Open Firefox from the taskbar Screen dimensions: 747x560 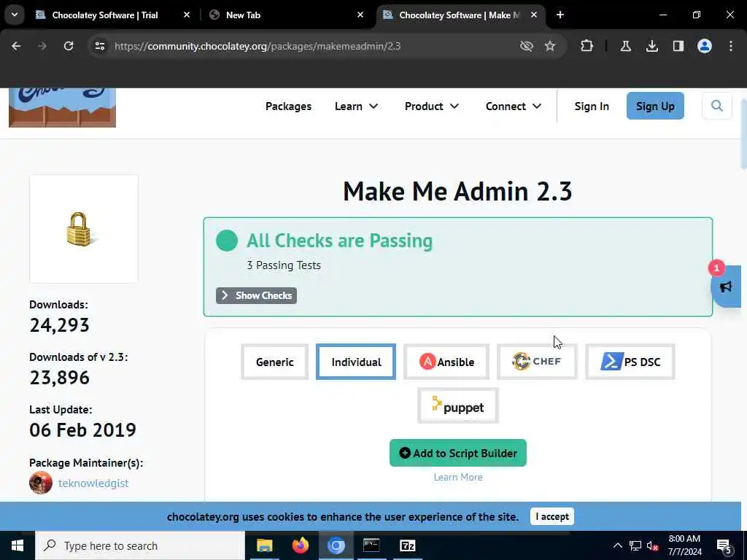pos(300,545)
